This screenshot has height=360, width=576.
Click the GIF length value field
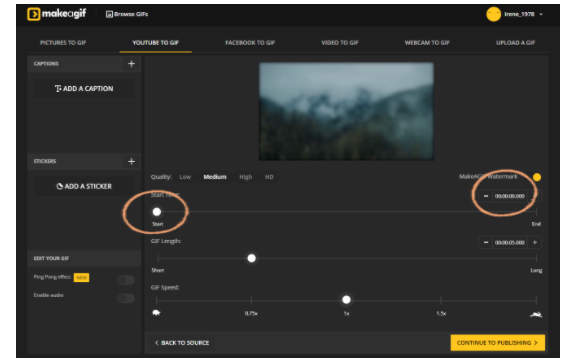[x=510, y=242]
